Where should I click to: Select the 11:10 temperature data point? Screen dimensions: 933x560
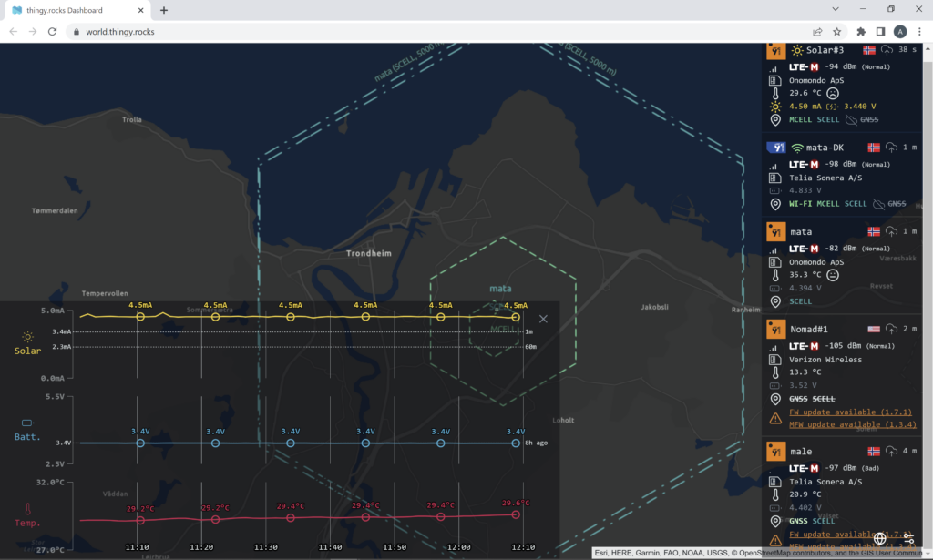(140, 520)
